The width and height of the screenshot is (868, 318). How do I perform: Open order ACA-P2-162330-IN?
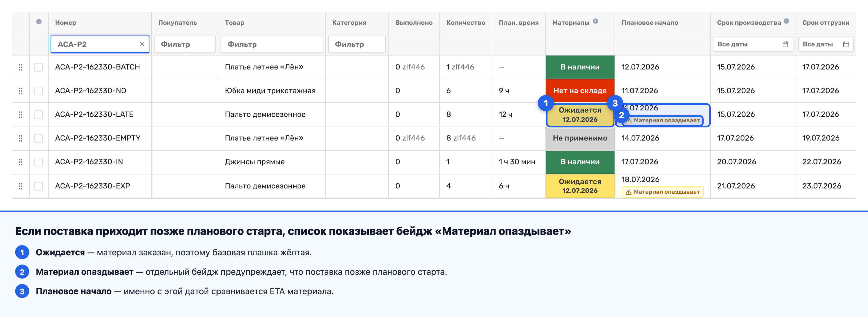(89, 162)
